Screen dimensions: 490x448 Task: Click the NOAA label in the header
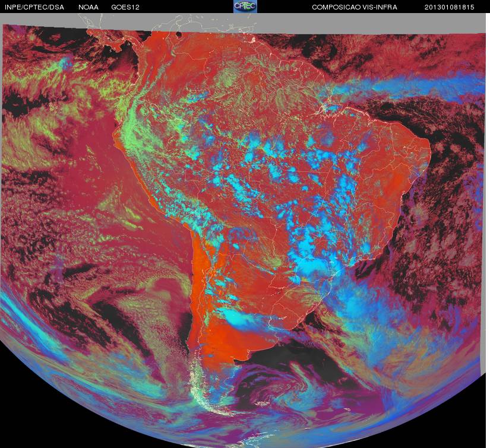click(88, 7)
